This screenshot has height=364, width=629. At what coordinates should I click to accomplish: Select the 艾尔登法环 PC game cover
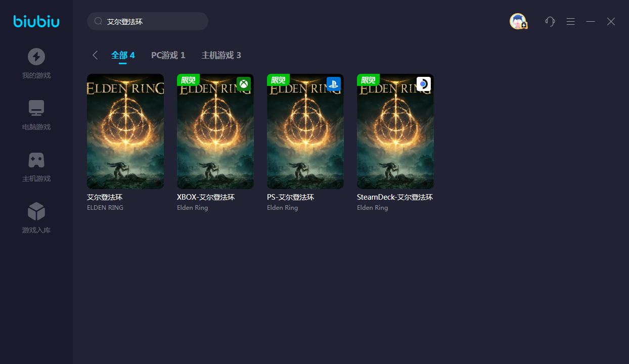point(125,131)
